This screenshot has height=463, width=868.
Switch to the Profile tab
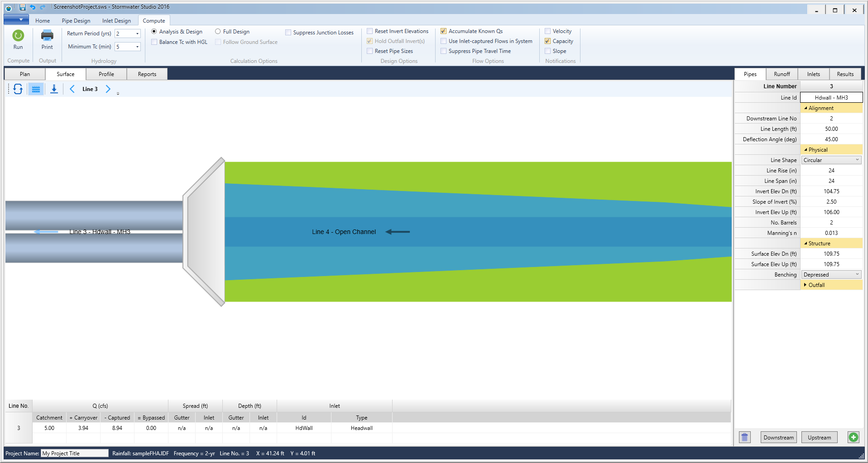(106, 74)
